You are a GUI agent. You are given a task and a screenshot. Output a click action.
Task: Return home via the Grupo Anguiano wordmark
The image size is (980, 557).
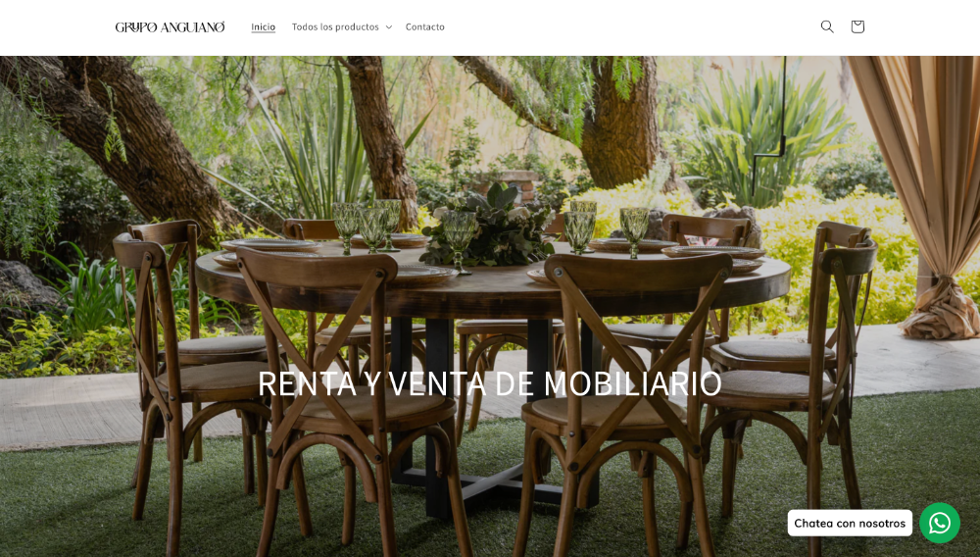click(170, 26)
